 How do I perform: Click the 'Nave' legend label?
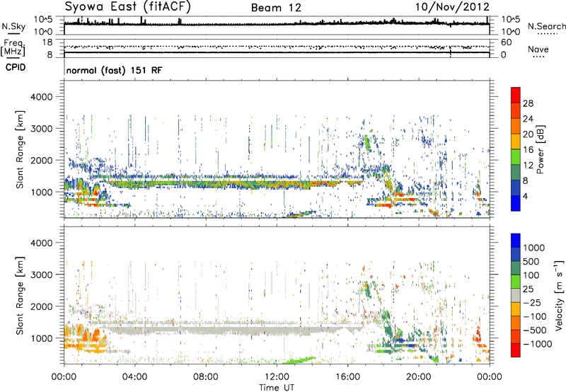tap(538, 50)
